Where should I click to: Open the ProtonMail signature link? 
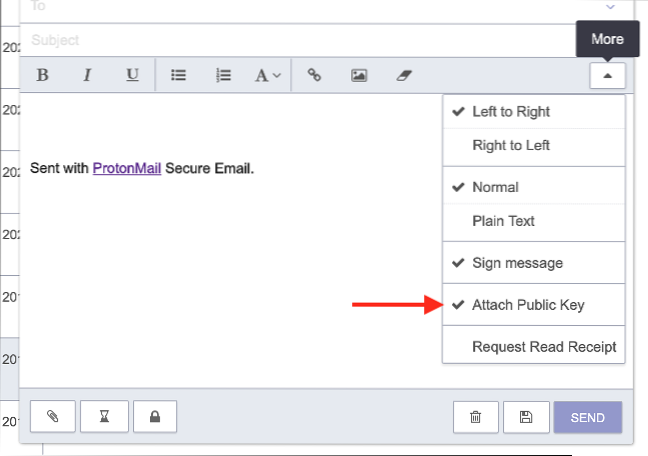pyautogui.click(x=127, y=168)
